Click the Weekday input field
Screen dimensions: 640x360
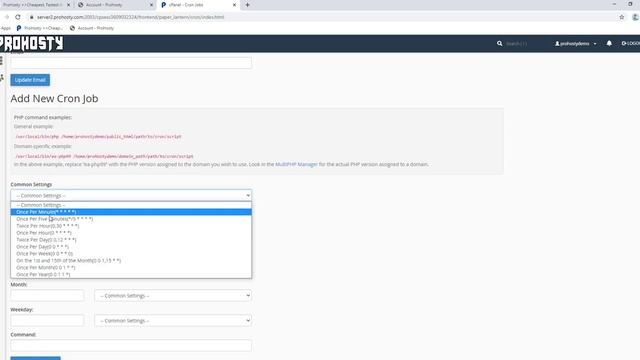pyautogui.click(x=47, y=320)
